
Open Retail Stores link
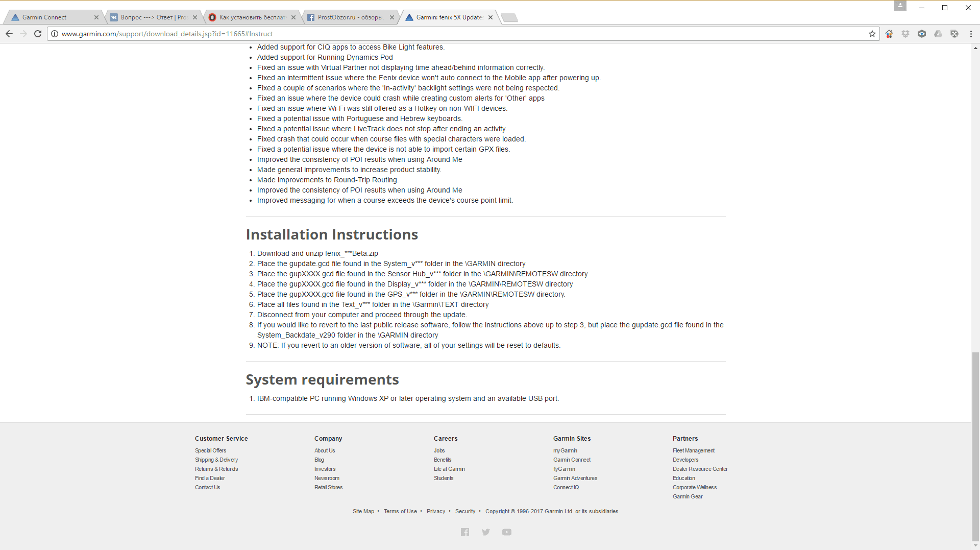point(328,487)
